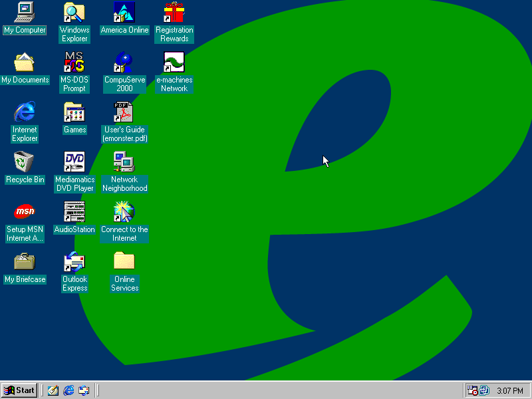The height and width of the screenshot is (399, 532).
Task: Open Network Neighborhood
Action: [124, 162]
